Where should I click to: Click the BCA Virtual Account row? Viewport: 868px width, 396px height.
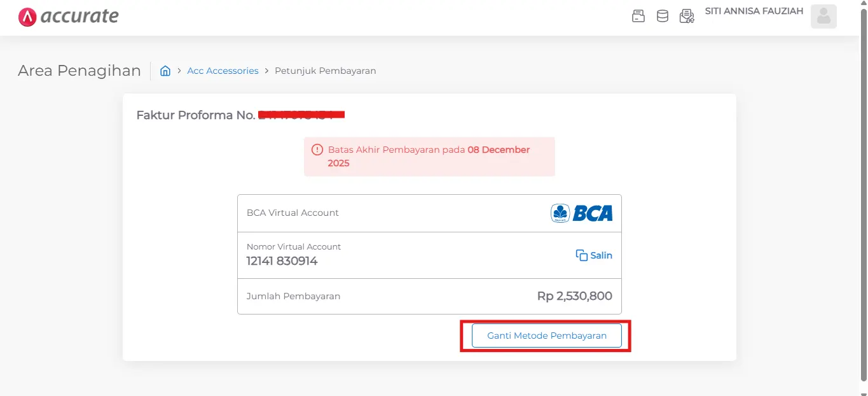click(x=293, y=213)
